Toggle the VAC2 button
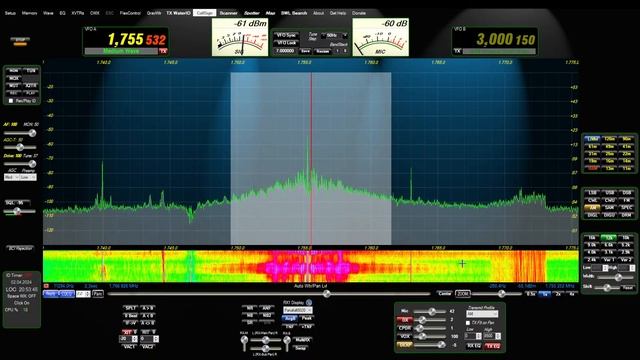 tap(147, 347)
